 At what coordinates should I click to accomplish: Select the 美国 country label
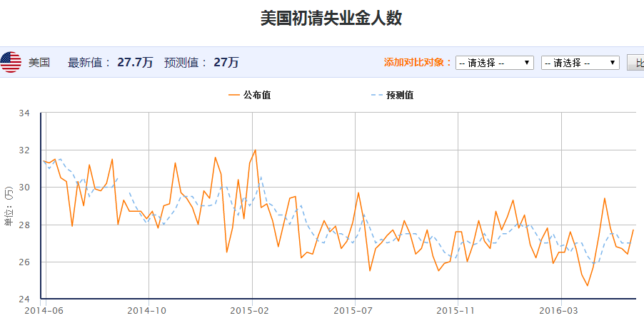pos(39,63)
